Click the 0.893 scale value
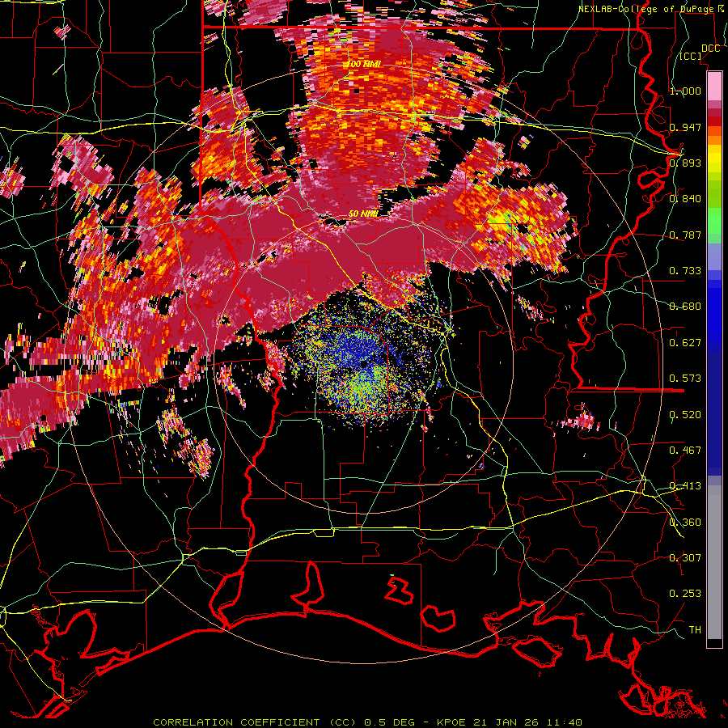Image resolution: width=728 pixels, height=728 pixels. point(685,163)
